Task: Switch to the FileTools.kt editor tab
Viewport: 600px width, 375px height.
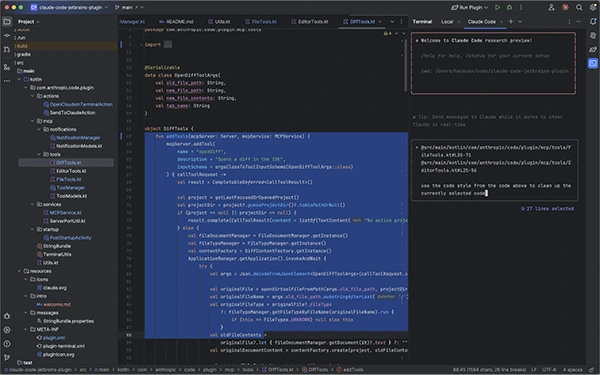Action: point(261,22)
